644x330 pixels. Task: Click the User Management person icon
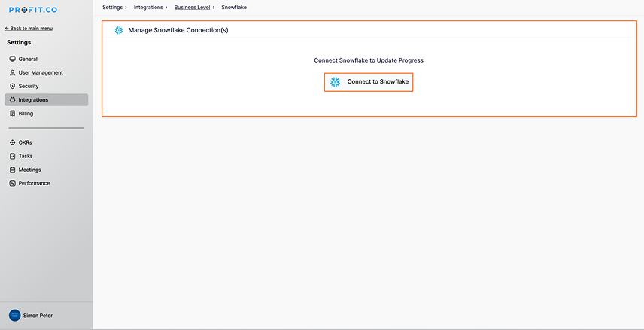(12, 72)
